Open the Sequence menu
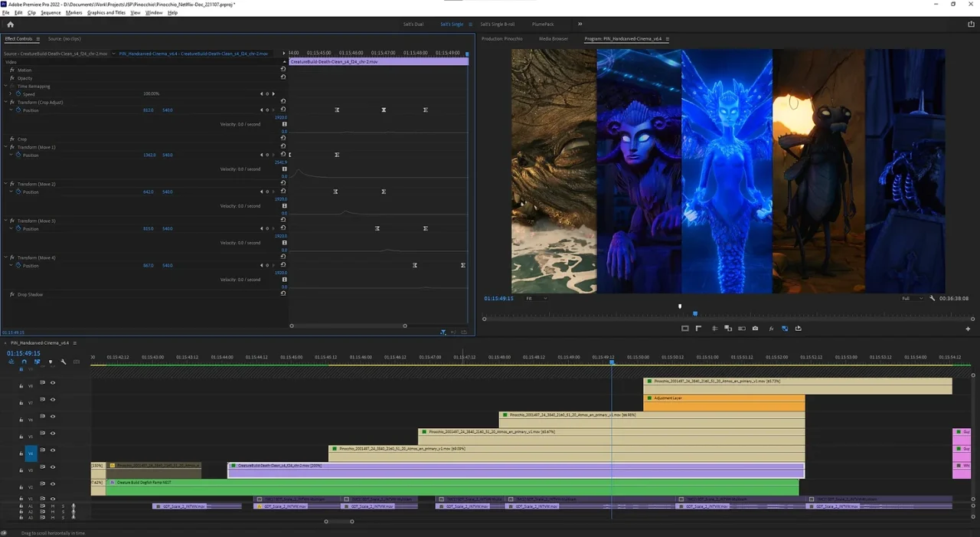Image resolution: width=980 pixels, height=537 pixels. 51,13
